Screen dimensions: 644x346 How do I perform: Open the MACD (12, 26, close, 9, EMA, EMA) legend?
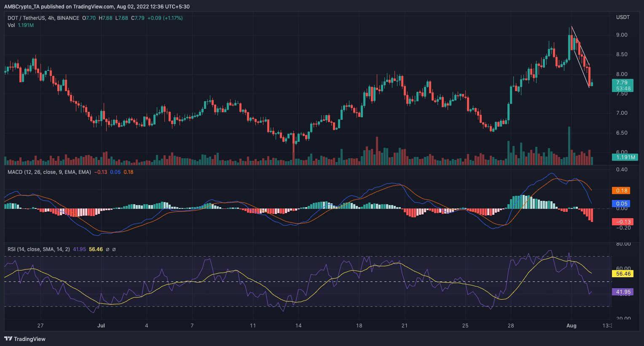49,172
